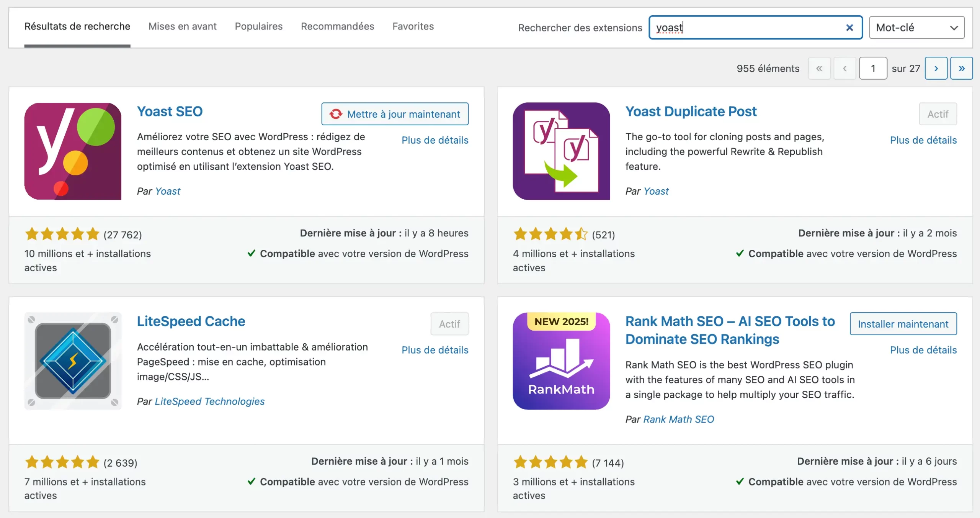Screen dimensions: 980x518
Task: Open Plus de détails for Yoast Duplicate Post
Action: coord(923,140)
